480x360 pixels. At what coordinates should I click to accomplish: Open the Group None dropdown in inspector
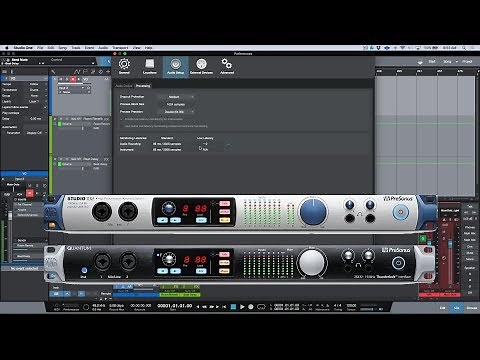pos(36,96)
